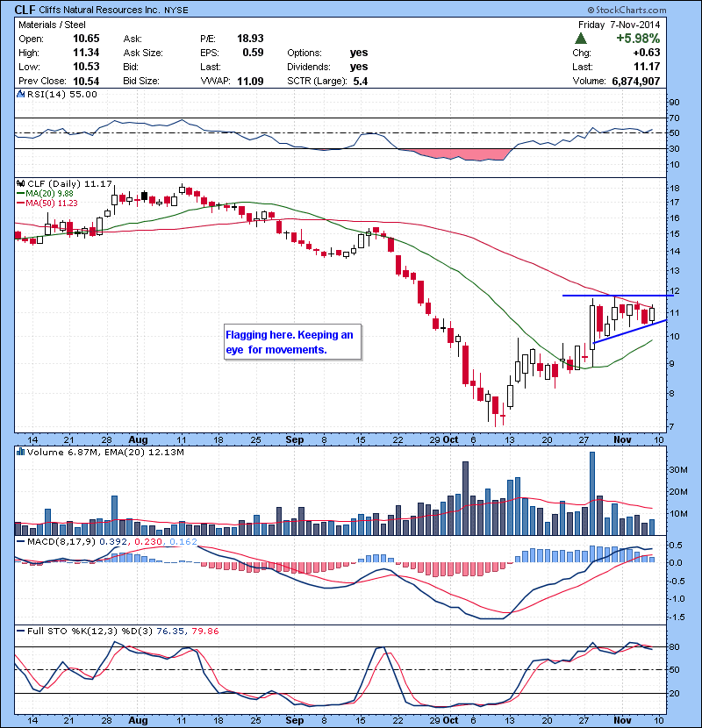The width and height of the screenshot is (702, 728).
Task: Click the Low value 10.53
Action: pyautogui.click(x=86, y=67)
